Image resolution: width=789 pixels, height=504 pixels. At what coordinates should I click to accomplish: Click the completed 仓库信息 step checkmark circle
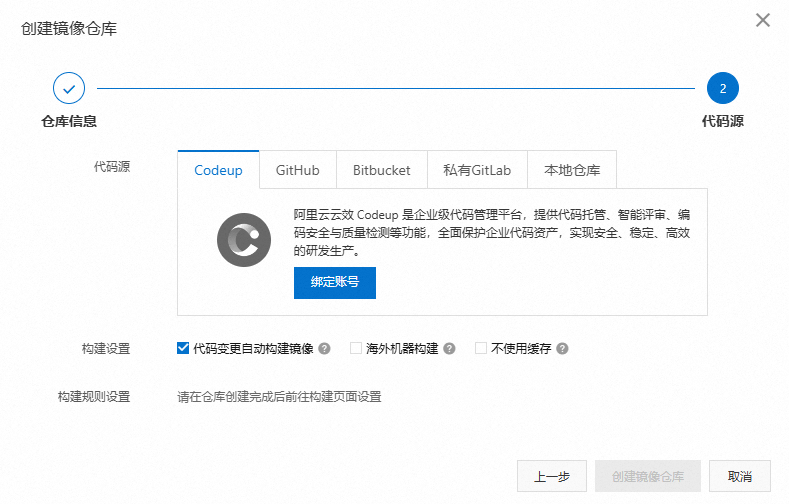[69, 89]
